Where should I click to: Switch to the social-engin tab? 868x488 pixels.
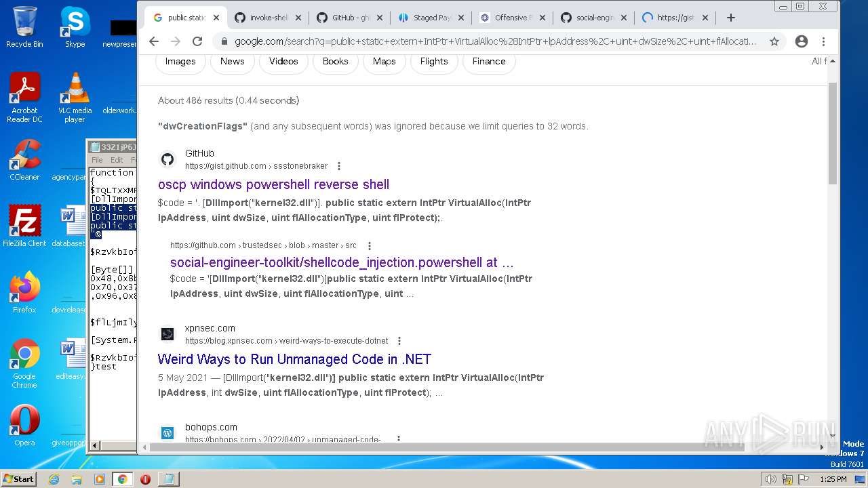click(593, 18)
